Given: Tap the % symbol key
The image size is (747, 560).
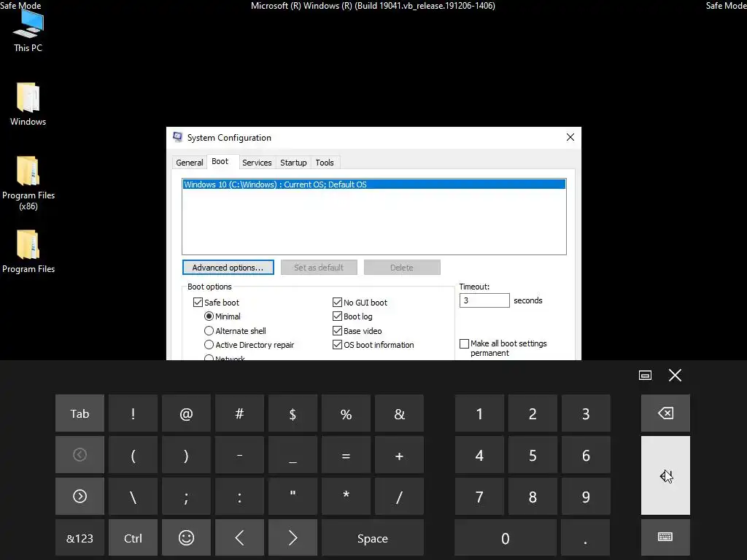Looking at the screenshot, I should 347,413.
